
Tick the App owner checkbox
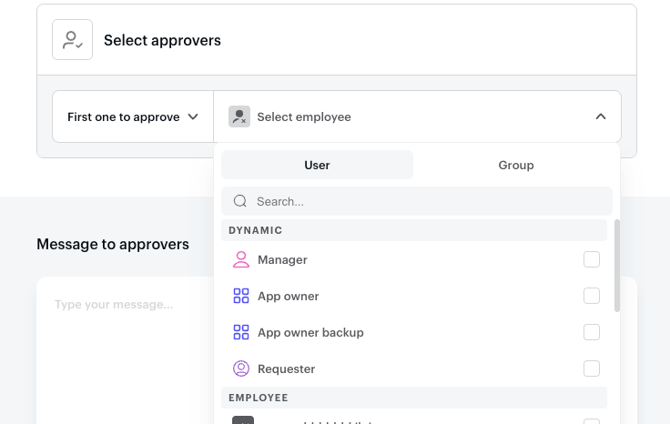(x=591, y=296)
